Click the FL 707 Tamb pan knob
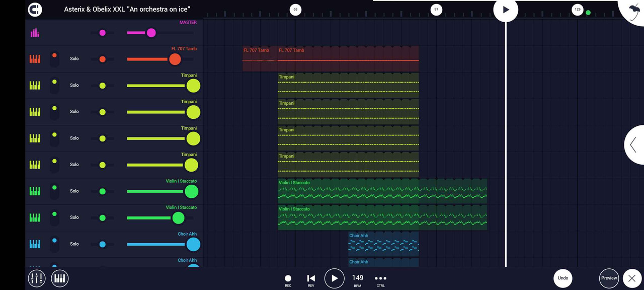This screenshot has height=290, width=644. click(x=103, y=59)
